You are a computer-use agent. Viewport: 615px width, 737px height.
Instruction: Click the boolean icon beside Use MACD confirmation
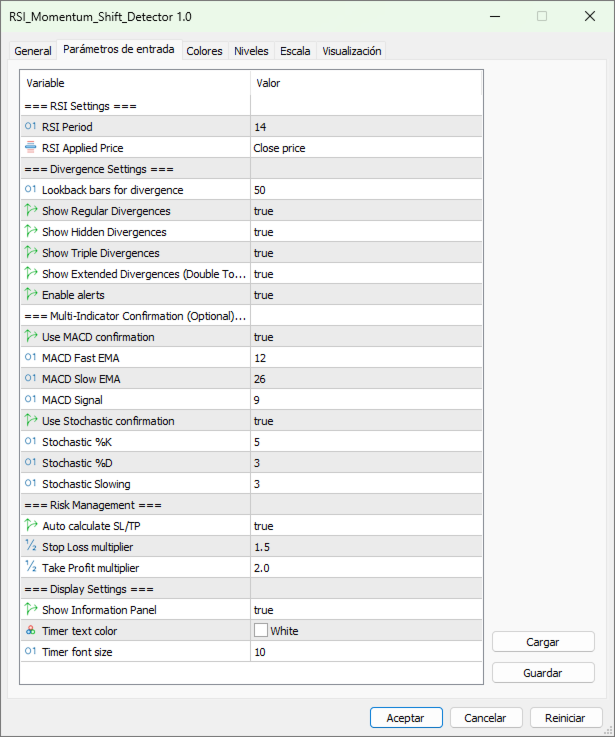[31, 336]
